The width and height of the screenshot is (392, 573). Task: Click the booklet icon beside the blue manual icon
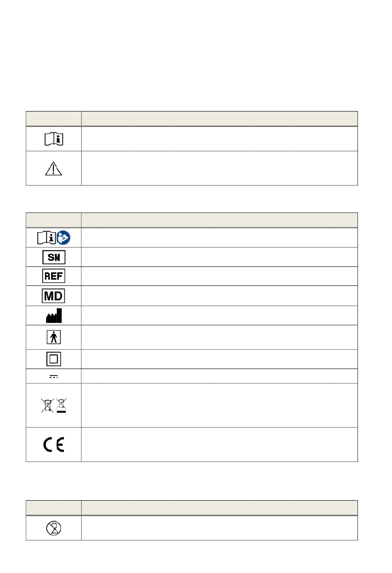(x=47, y=238)
